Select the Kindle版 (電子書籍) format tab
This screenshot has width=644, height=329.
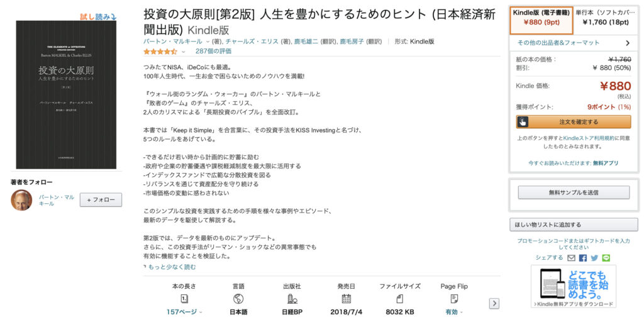(541, 20)
